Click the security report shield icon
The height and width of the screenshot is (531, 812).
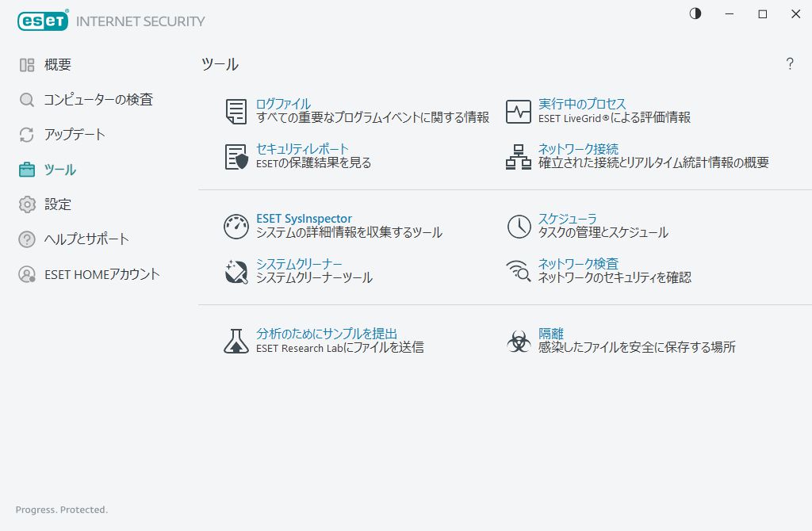[236, 157]
